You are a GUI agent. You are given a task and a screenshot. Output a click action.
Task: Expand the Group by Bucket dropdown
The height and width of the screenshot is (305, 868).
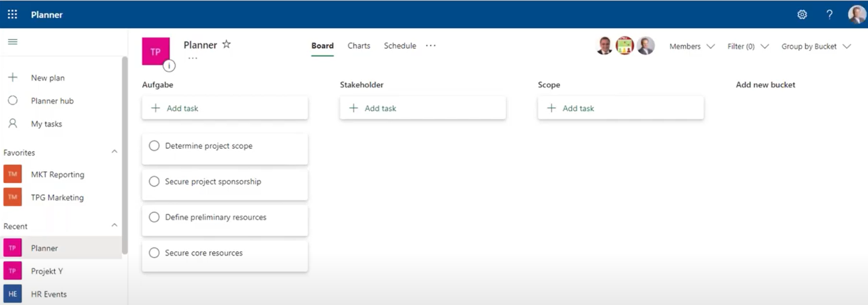click(816, 47)
